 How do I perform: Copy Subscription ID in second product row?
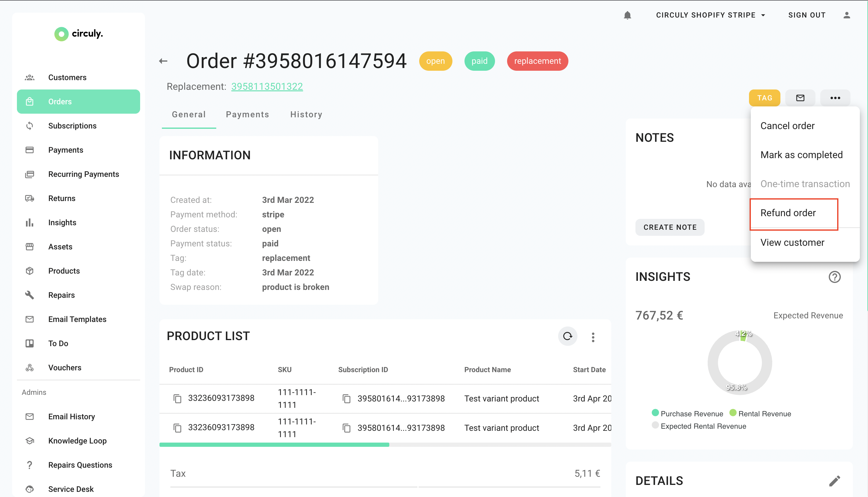pyautogui.click(x=346, y=428)
